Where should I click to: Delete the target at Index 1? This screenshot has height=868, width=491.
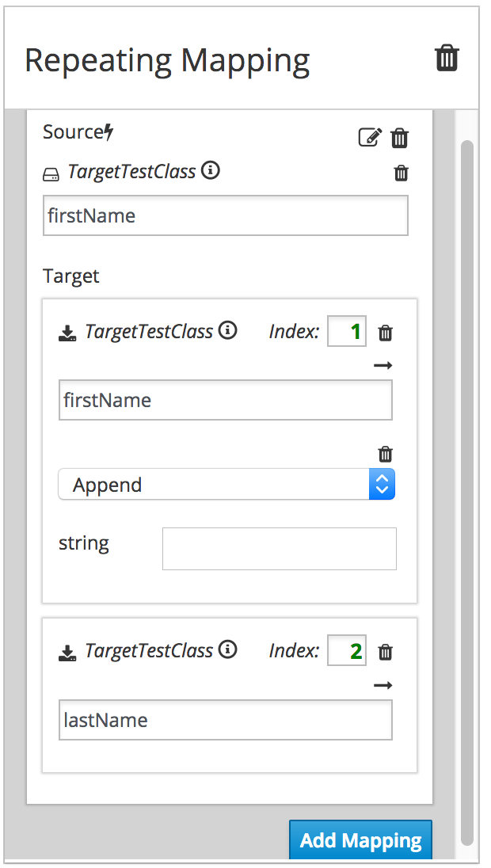pos(385,332)
